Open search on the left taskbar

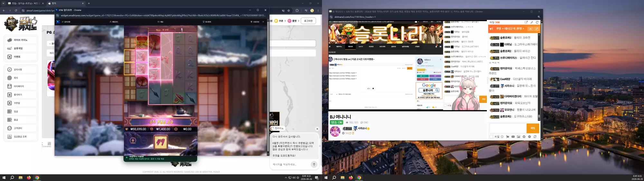(12, 178)
